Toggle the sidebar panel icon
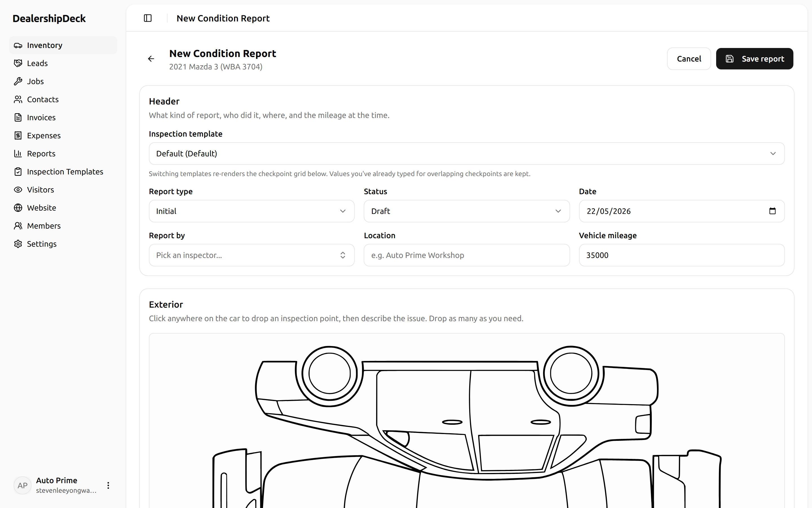The width and height of the screenshot is (812, 508). (x=148, y=18)
